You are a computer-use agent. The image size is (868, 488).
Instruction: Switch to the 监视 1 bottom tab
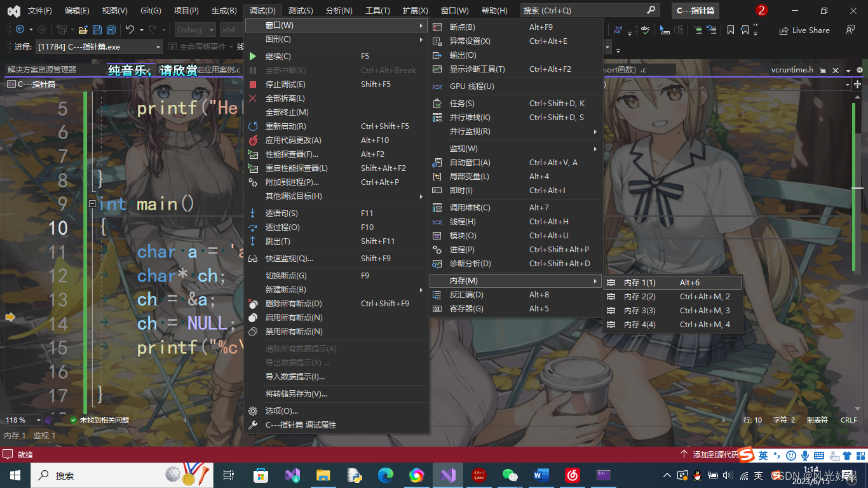click(44, 436)
